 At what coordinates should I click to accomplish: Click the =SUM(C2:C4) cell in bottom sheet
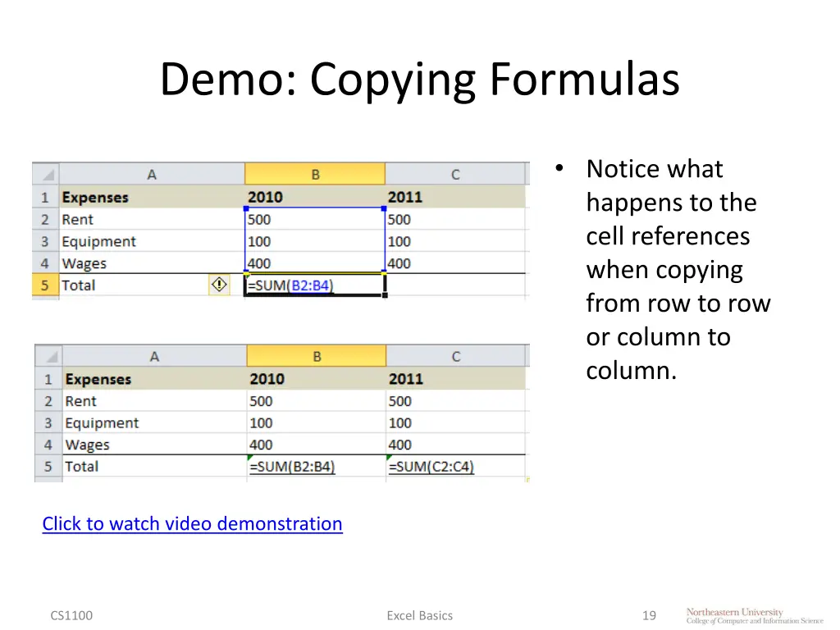coord(454,467)
